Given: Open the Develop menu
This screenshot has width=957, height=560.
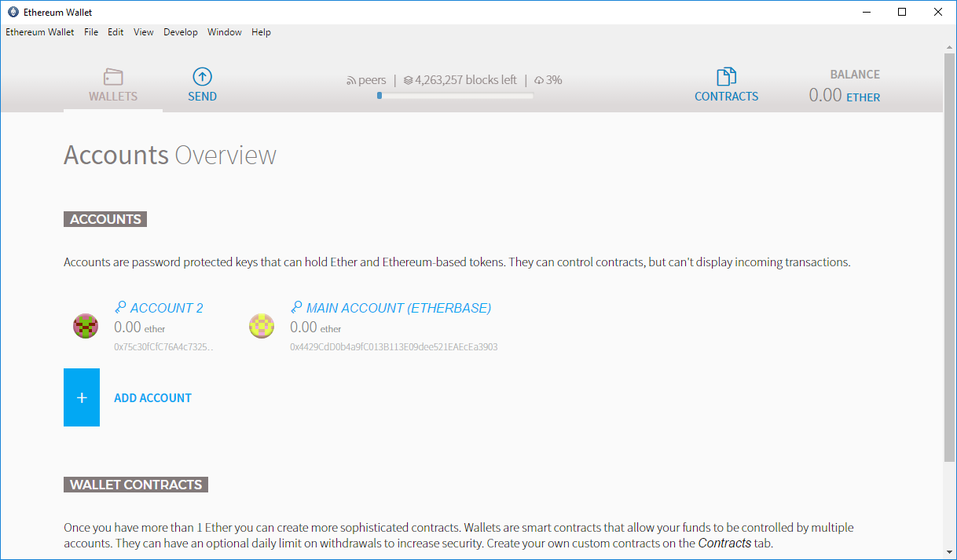Looking at the screenshot, I should [x=181, y=32].
